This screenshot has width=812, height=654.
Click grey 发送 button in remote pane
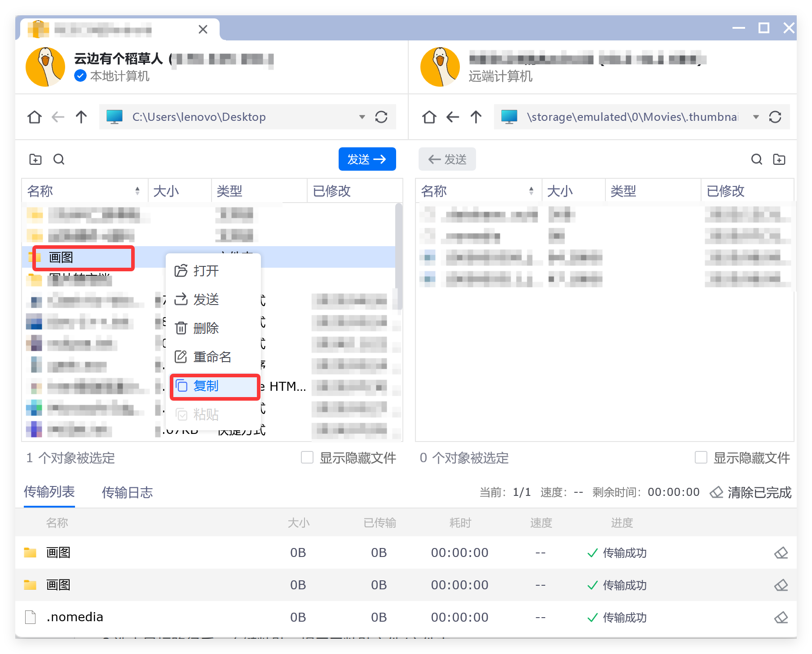447,159
